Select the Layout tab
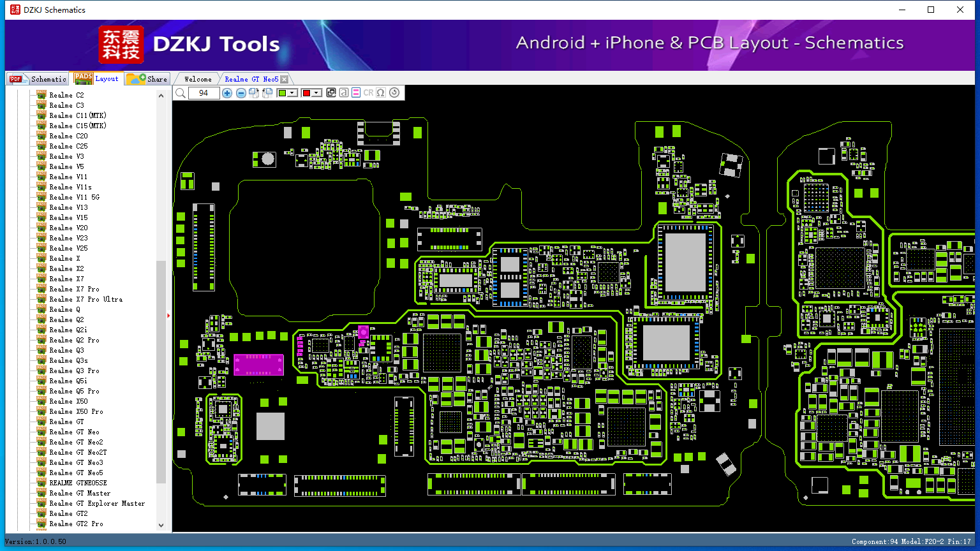The height and width of the screenshot is (551, 980). [x=96, y=78]
